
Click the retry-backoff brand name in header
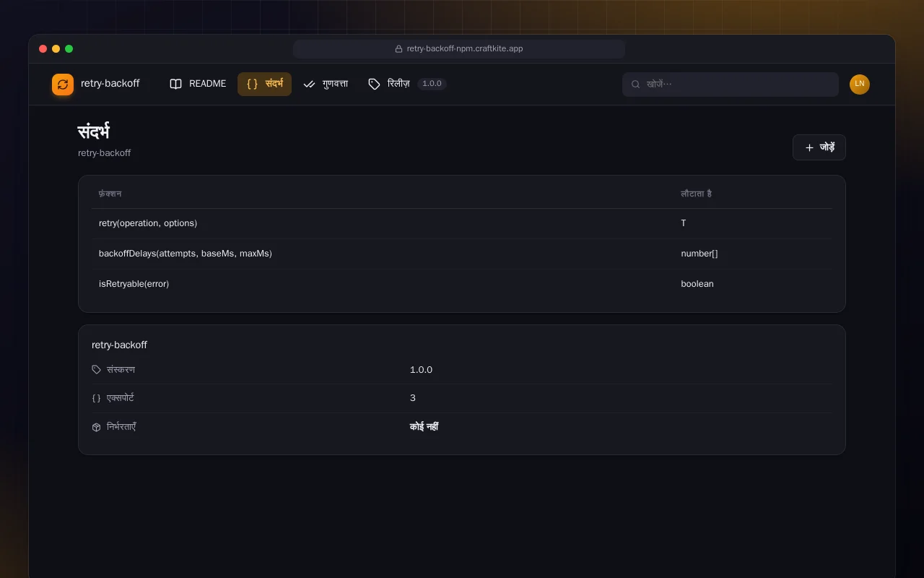click(x=110, y=84)
